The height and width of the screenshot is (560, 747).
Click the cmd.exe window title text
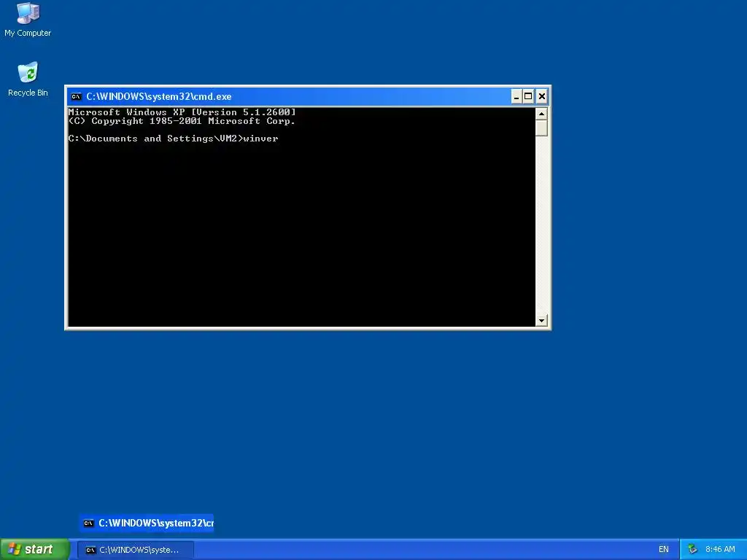[x=158, y=97]
